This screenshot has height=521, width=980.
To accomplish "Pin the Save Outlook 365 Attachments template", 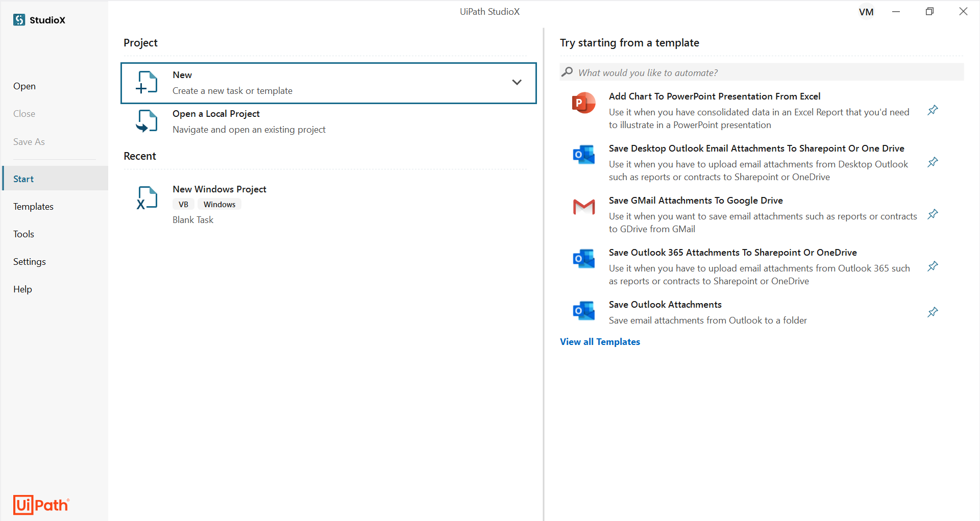I will click(933, 266).
